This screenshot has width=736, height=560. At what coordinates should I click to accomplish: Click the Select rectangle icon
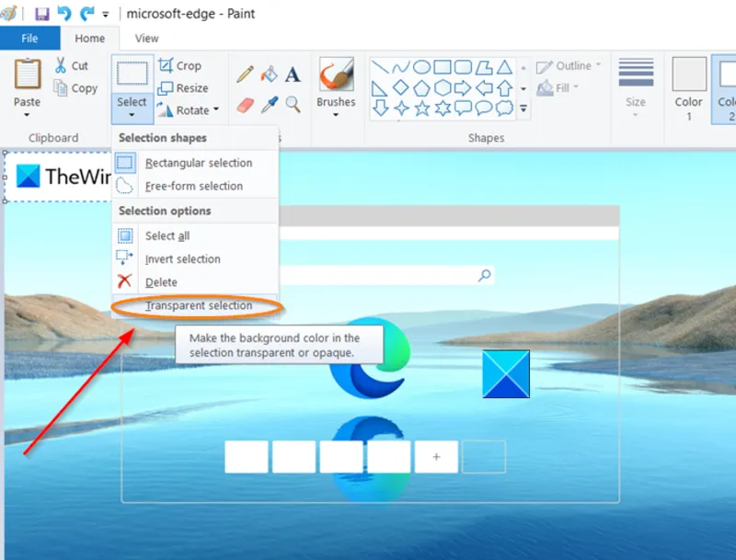tap(132, 74)
